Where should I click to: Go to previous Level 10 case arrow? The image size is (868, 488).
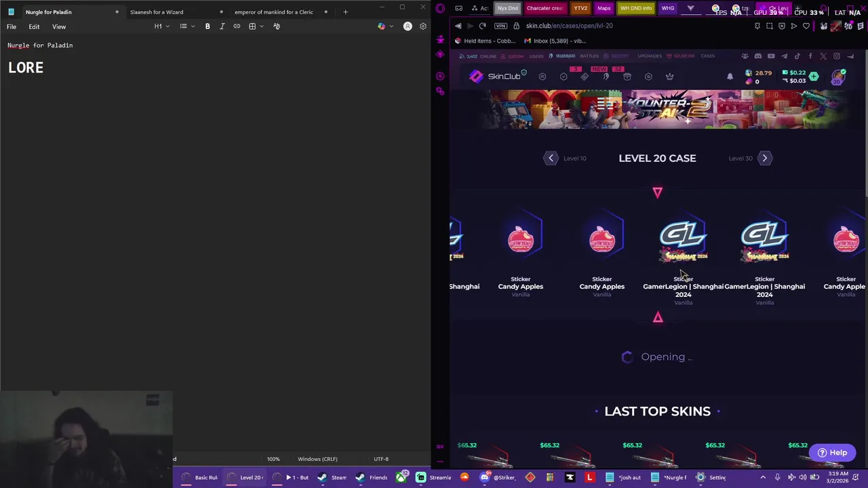coord(551,158)
